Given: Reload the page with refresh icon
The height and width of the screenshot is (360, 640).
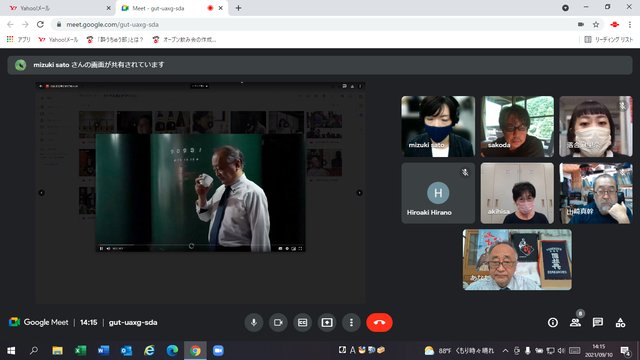Looking at the screenshot, I should [x=40, y=24].
